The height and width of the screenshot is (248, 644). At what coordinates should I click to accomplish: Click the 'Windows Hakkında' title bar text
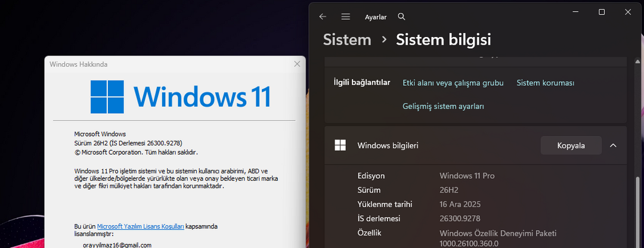[79, 64]
